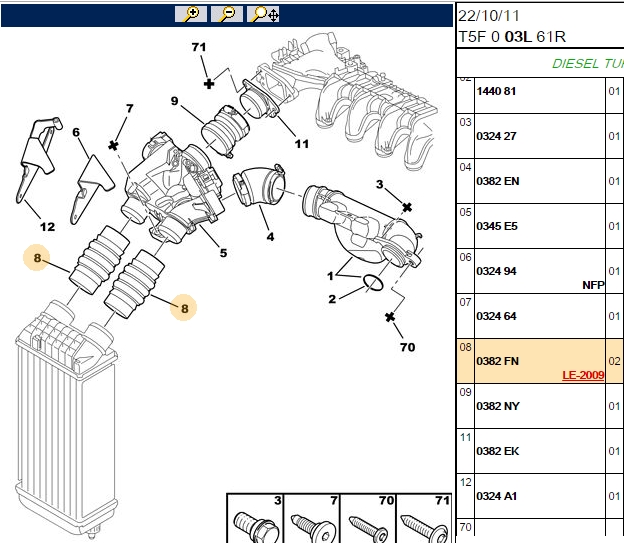Viewport: 624px width, 543px height.
Task: Click row index 03 in parts table
Action: [x=465, y=122]
